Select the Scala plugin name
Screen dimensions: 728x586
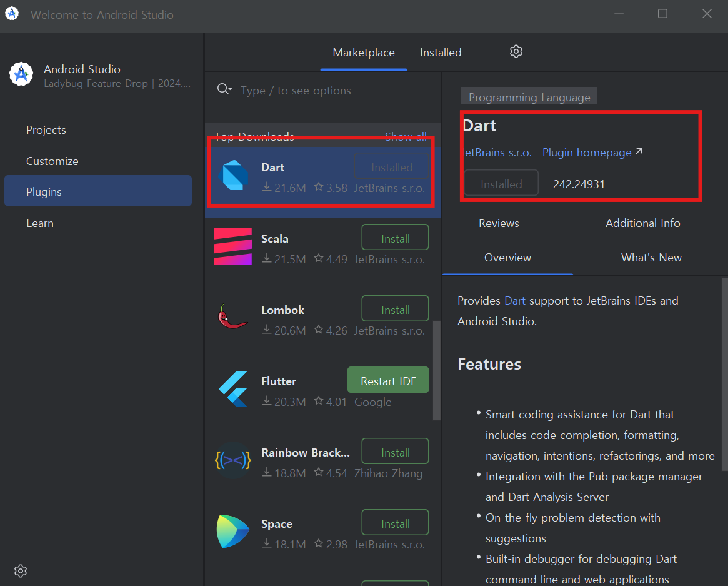(274, 238)
